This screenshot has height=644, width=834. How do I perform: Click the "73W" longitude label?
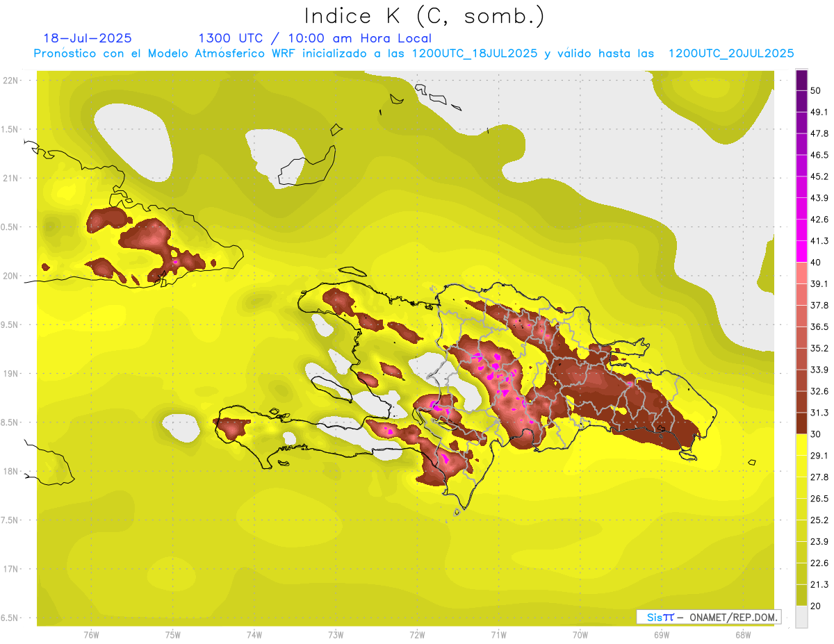(336, 635)
